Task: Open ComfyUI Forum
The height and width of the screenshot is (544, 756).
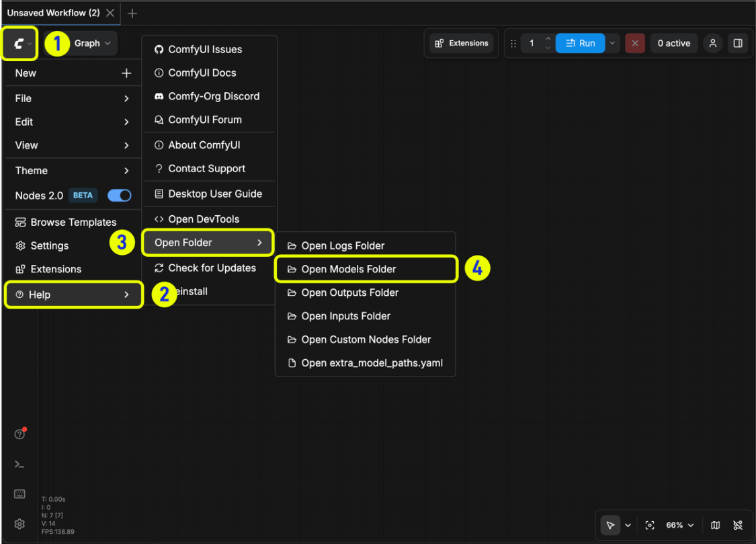Action: (209, 120)
